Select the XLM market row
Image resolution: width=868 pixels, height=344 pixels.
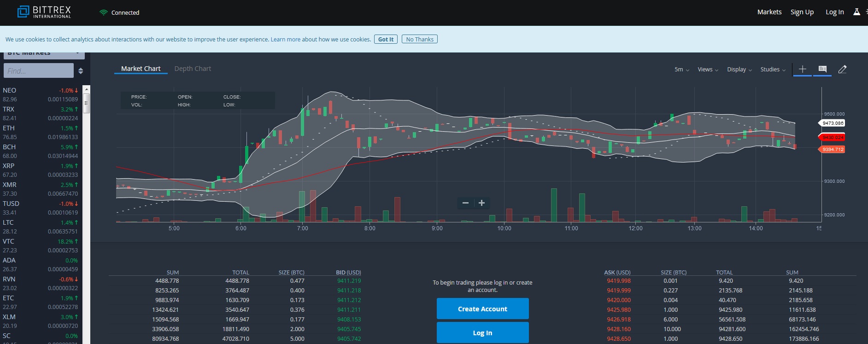point(41,321)
